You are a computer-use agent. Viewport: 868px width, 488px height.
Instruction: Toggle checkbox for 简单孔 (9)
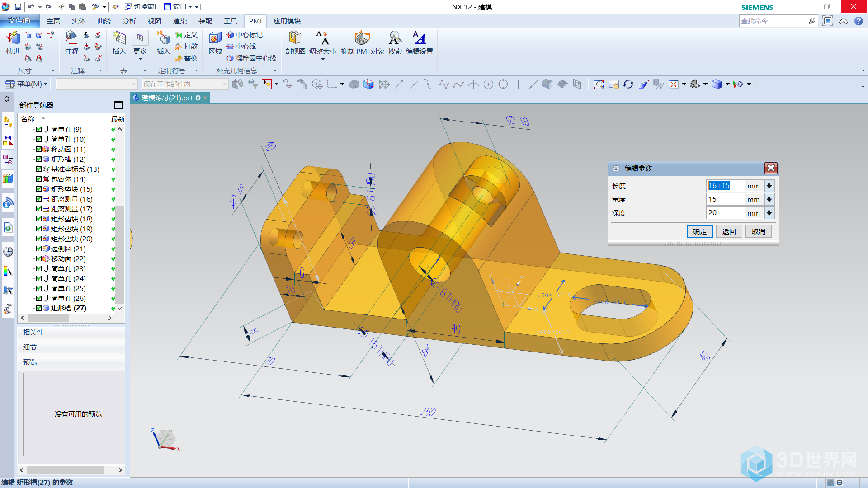click(39, 129)
